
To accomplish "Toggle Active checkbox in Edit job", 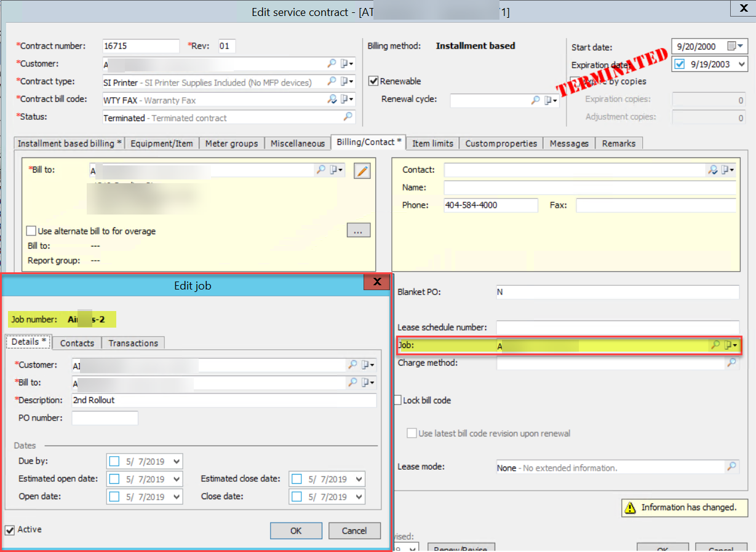I will 10,530.
